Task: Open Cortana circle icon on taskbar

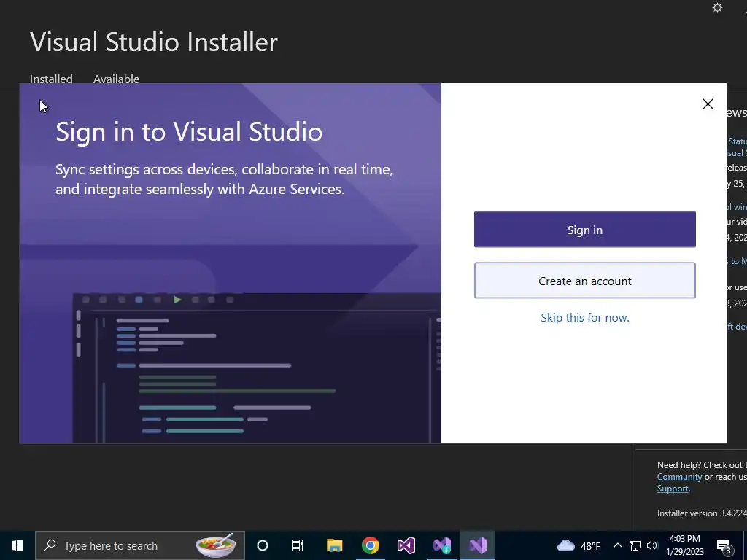Action: [x=263, y=545]
